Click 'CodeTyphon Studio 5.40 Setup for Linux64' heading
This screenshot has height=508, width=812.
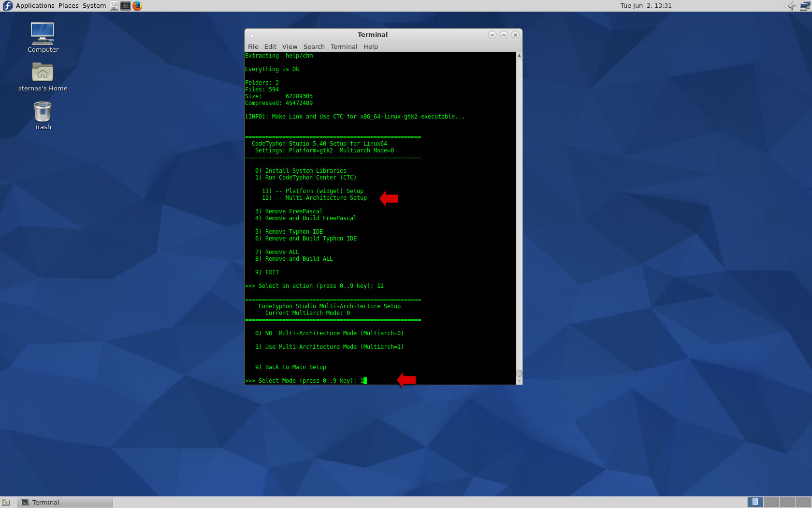pos(319,144)
